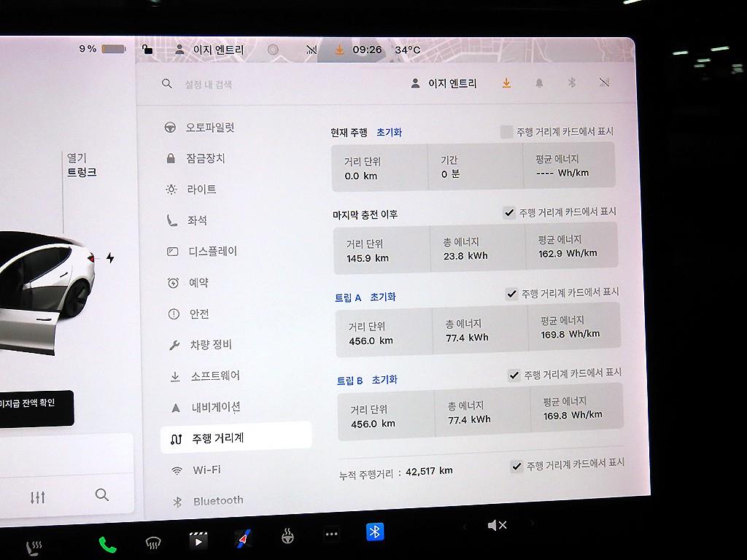
Task: Open the navigation arrow app in dock
Action: click(244, 539)
